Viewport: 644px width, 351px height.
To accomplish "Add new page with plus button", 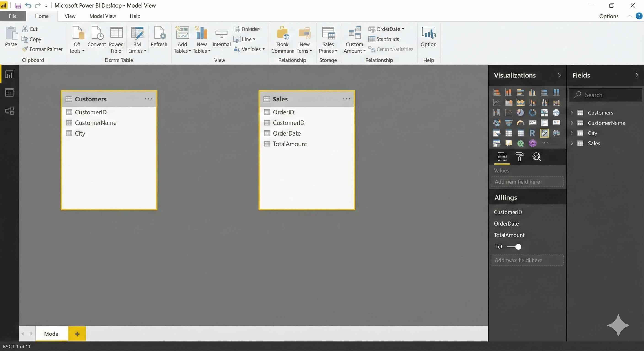I will [77, 334].
